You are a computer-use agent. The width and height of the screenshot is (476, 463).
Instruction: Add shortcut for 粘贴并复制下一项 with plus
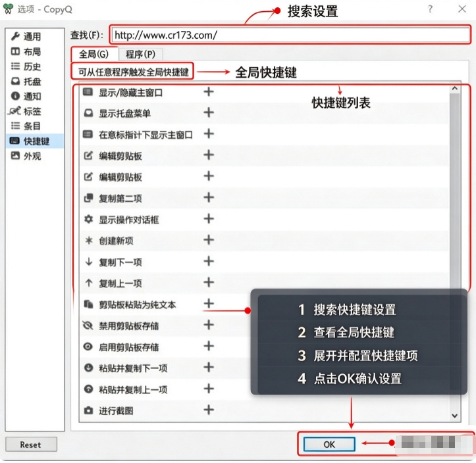(x=209, y=367)
